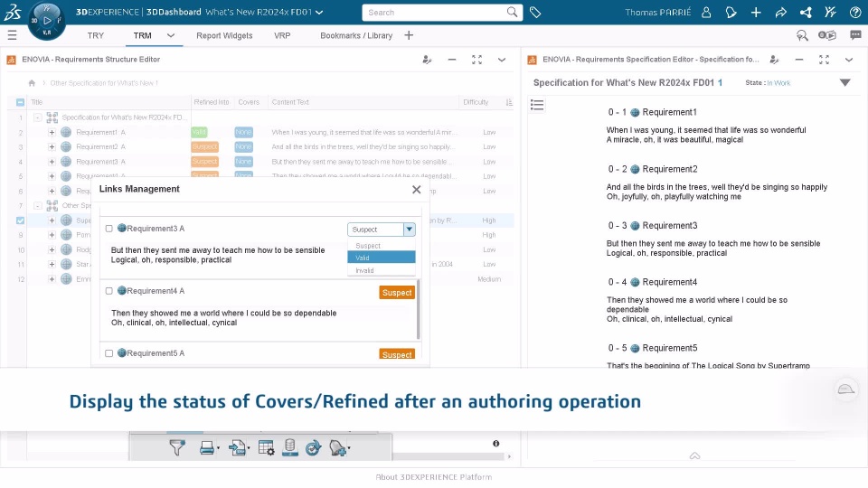
Task: Click Requirement1 heading in Specification Editor
Action: [669, 112]
